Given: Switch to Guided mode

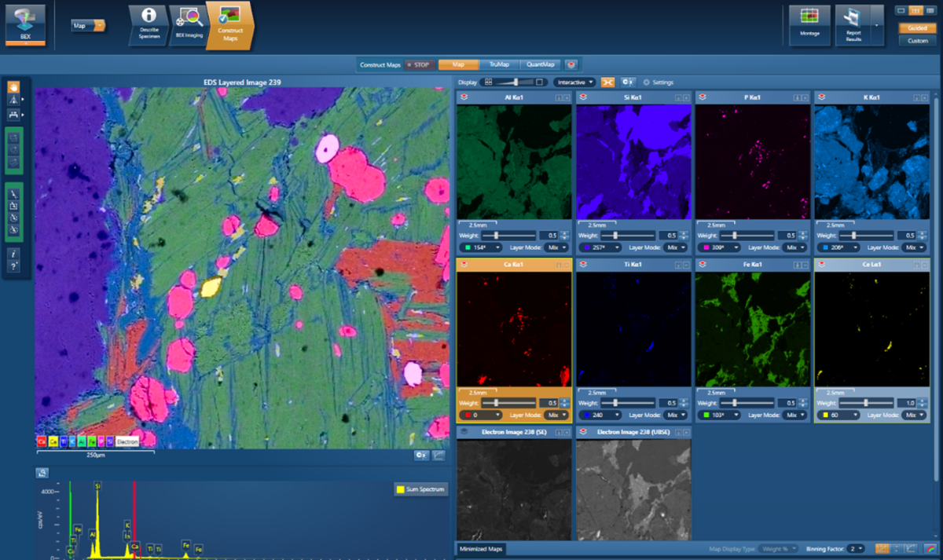Looking at the screenshot, I should point(916,27).
